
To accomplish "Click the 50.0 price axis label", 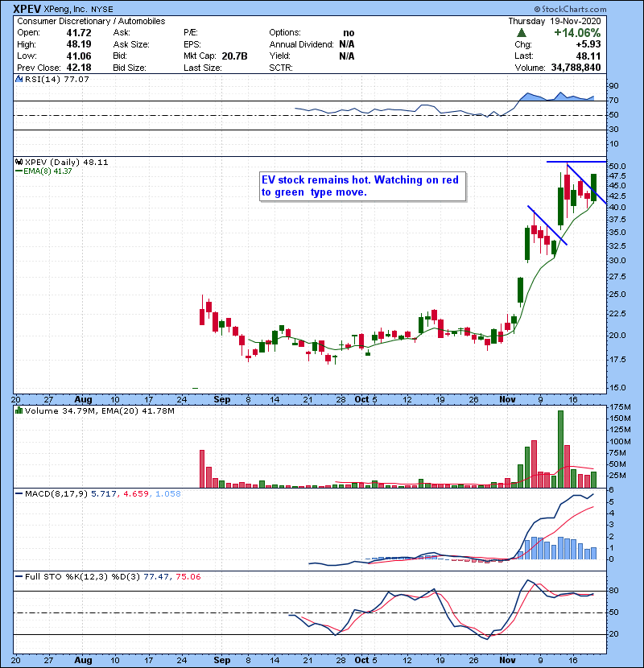I will click(617, 166).
